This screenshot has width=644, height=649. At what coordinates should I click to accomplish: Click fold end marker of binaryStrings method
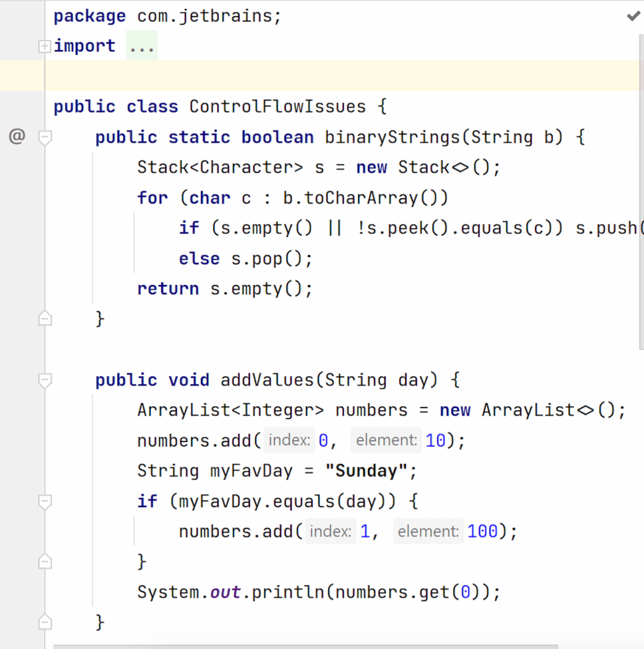pos(45,319)
